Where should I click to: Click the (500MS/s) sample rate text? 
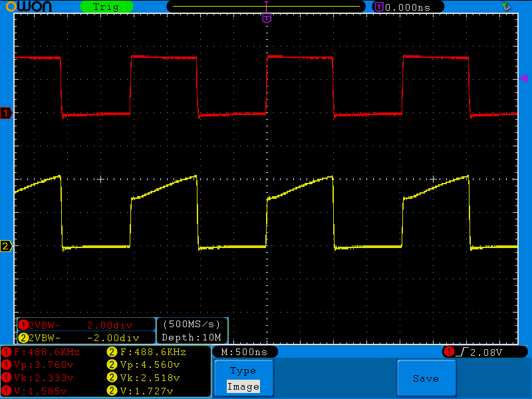click(192, 325)
